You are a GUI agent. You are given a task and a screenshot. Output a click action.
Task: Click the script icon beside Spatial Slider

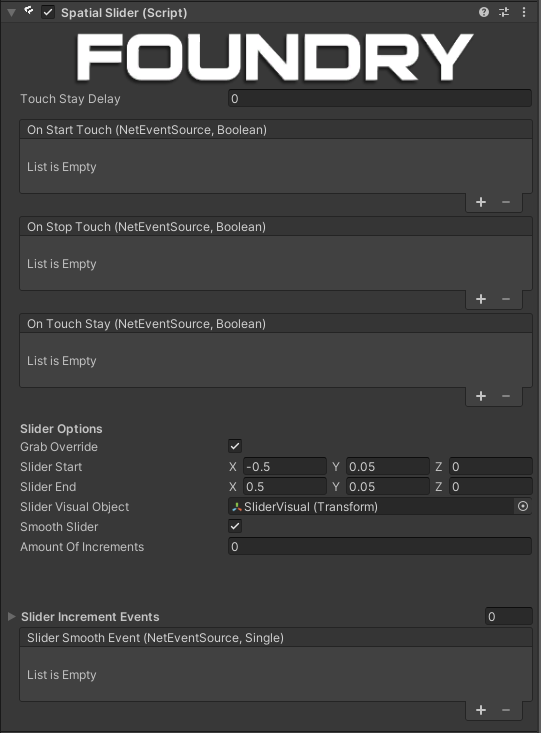click(29, 11)
